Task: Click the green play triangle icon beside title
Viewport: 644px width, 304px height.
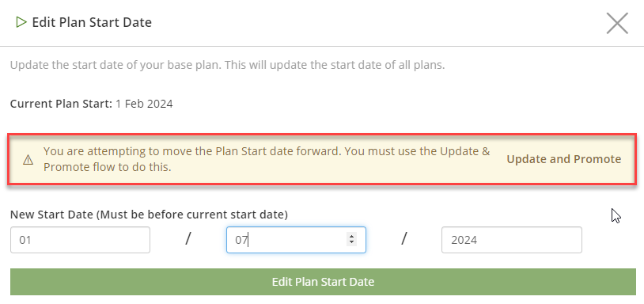Action: click(21, 22)
